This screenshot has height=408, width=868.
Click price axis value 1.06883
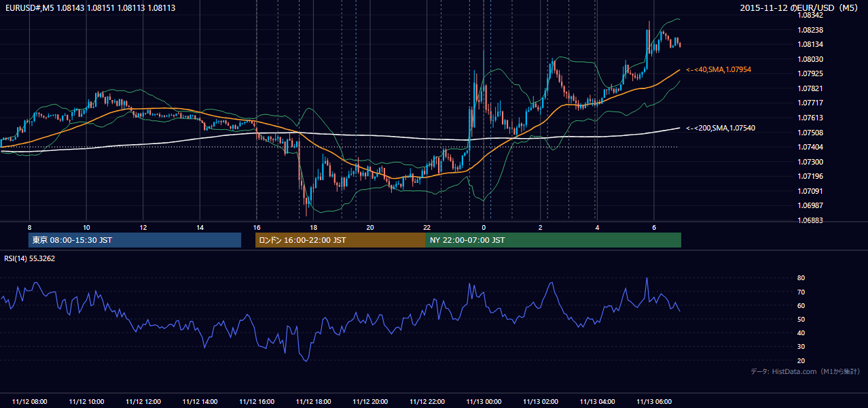811,220
